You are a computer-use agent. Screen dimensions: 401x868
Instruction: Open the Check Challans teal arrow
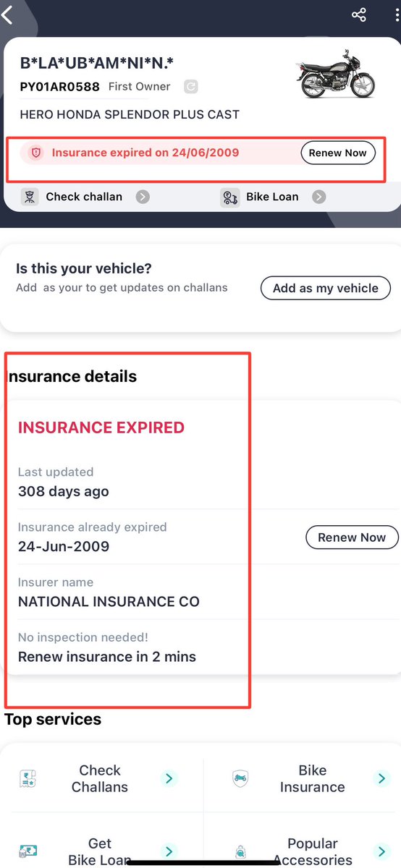(x=169, y=778)
